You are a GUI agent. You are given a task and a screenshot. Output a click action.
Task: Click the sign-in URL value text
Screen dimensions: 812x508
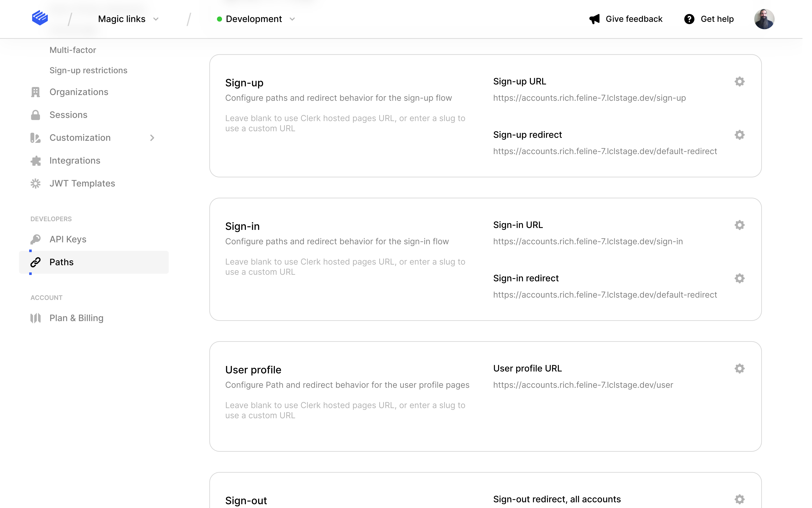point(588,241)
